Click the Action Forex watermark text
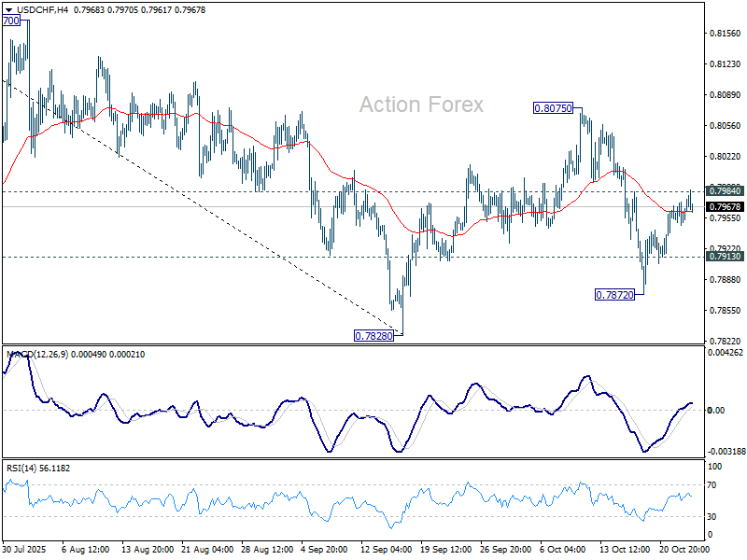747x560 pixels. (x=421, y=105)
